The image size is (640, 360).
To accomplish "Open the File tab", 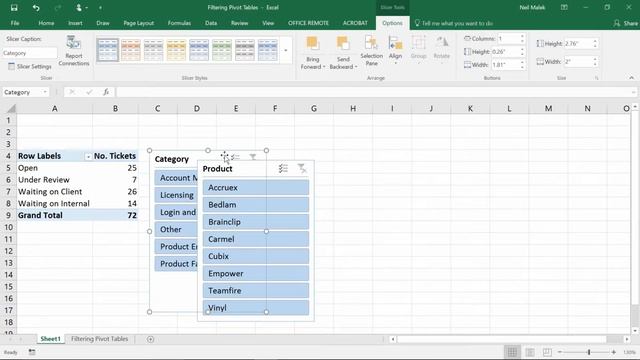I will point(15,23).
